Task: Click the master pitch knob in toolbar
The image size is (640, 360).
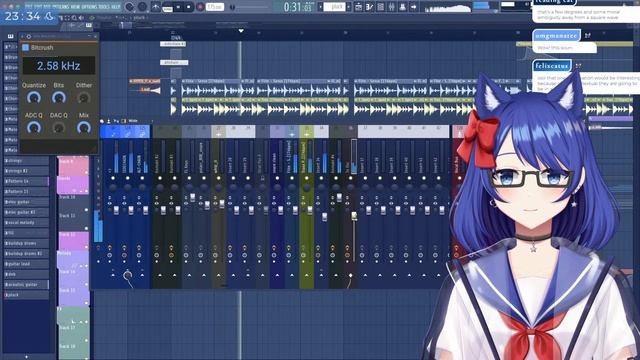Action: [142, 7]
